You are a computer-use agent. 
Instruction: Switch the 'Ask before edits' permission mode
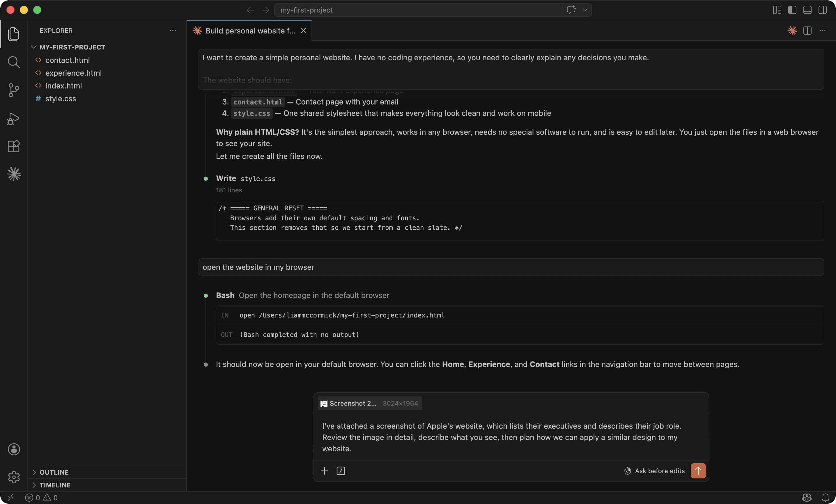(654, 471)
